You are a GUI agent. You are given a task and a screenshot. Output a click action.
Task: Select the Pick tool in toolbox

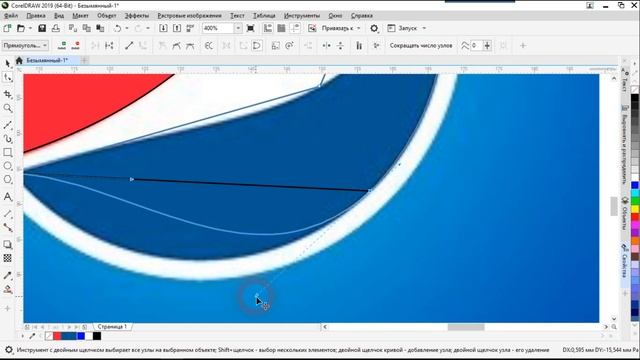7,63
